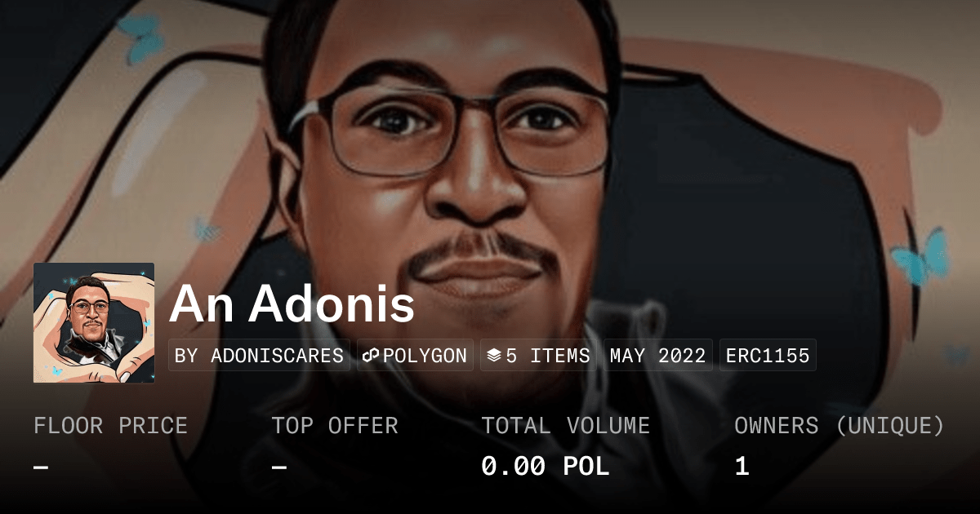Open the An Adonis collection avatar thumbnail
The height and width of the screenshot is (514, 980).
coord(94,323)
